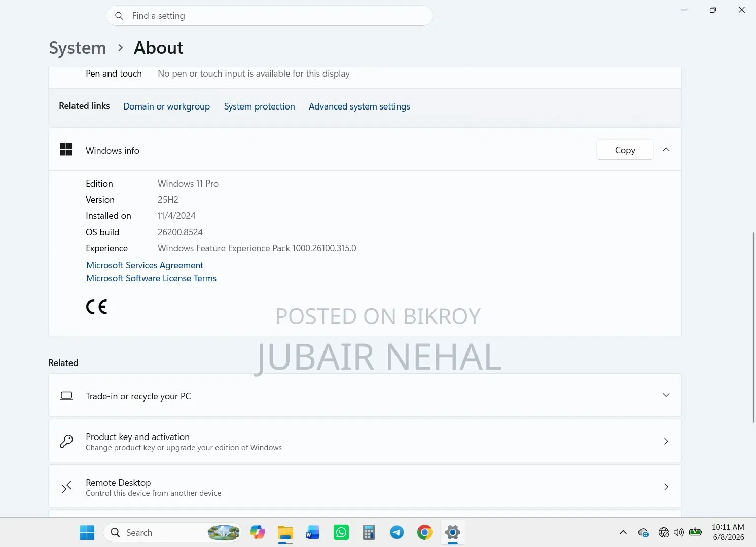Click the magnifier icon in Find a setting
The width and height of the screenshot is (756, 547).
click(x=119, y=16)
